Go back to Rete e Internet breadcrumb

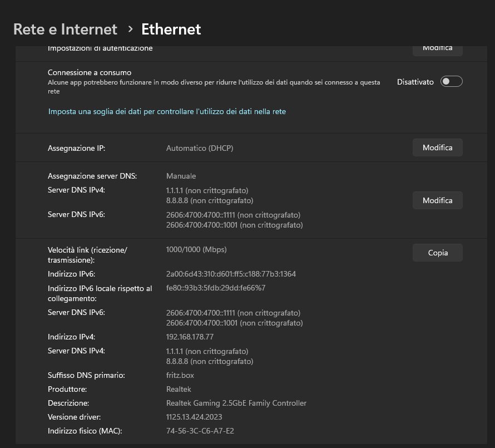click(65, 29)
